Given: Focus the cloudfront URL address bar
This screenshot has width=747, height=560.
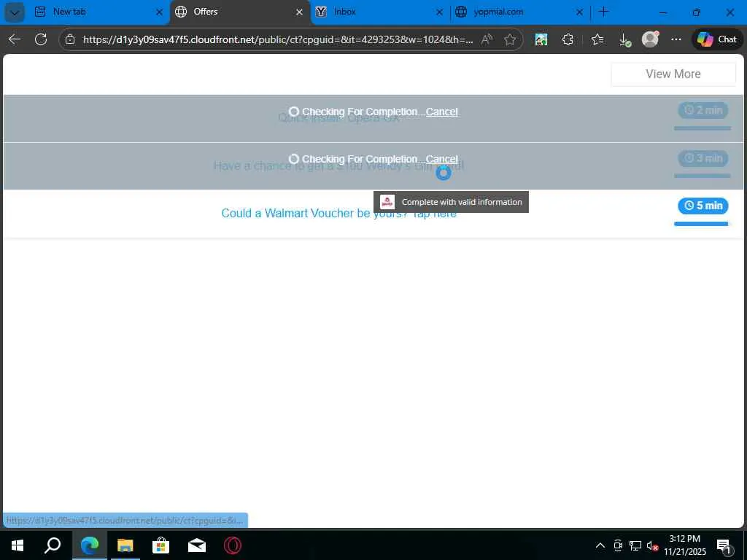Looking at the screenshot, I should [x=278, y=39].
